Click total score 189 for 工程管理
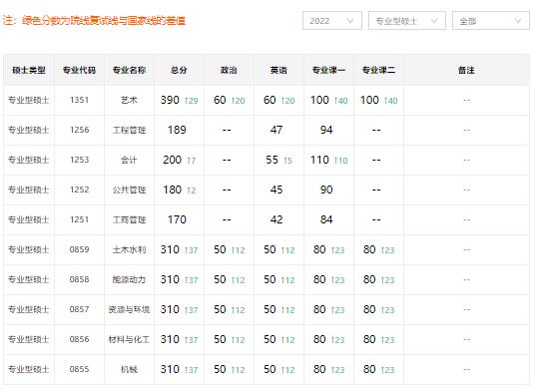This screenshot has height=392, width=536. point(177,130)
